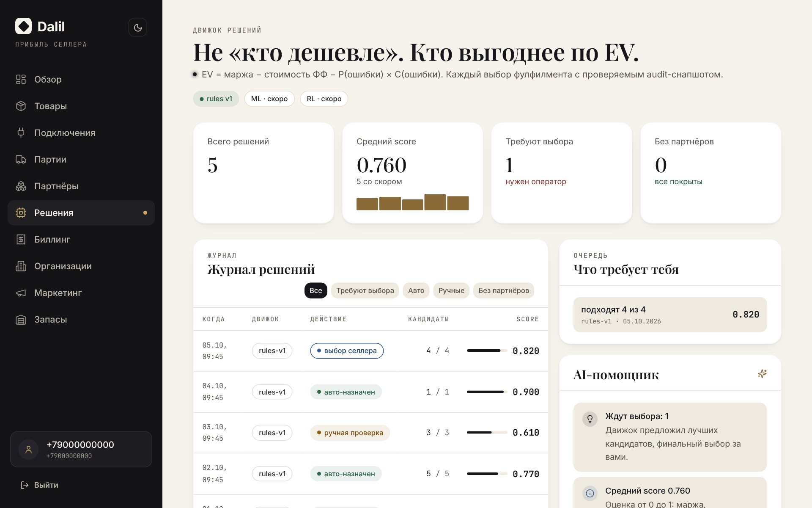Screen dimensions: 812x508
Task: Click the КОГДА column header
Action: [214, 319]
